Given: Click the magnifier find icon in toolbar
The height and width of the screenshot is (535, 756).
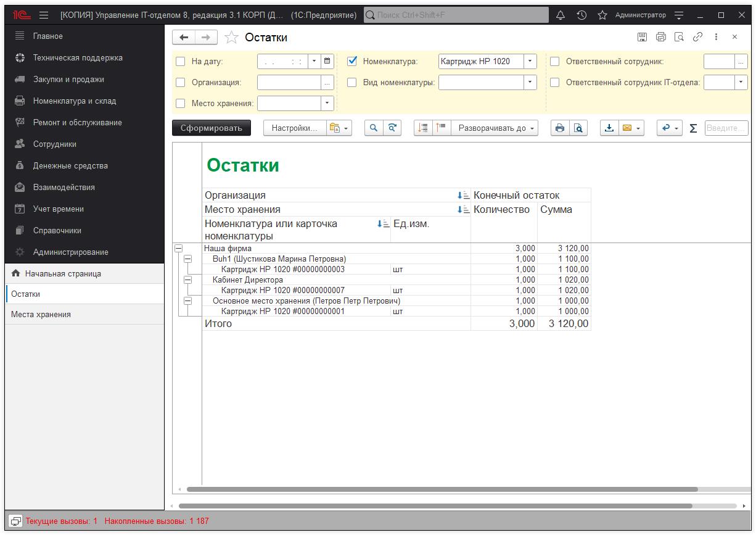Looking at the screenshot, I should (373, 128).
